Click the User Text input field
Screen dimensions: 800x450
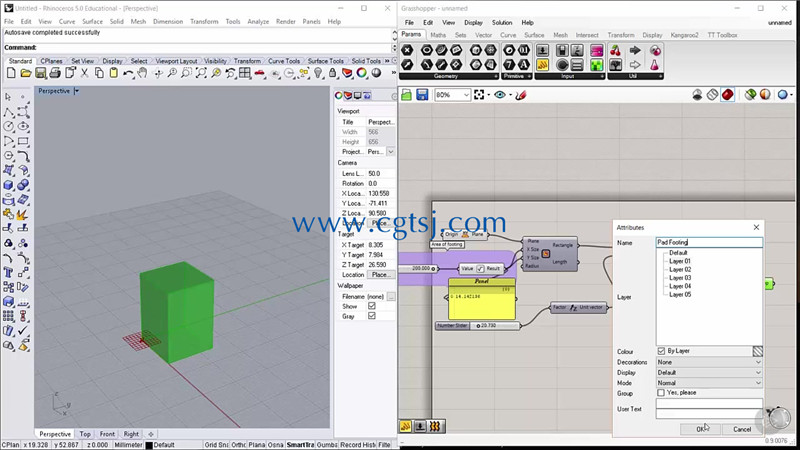tap(709, 409)
